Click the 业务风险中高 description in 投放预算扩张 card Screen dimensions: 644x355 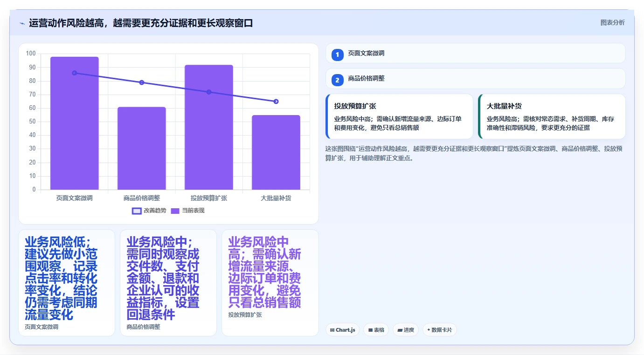coord(398,123)
